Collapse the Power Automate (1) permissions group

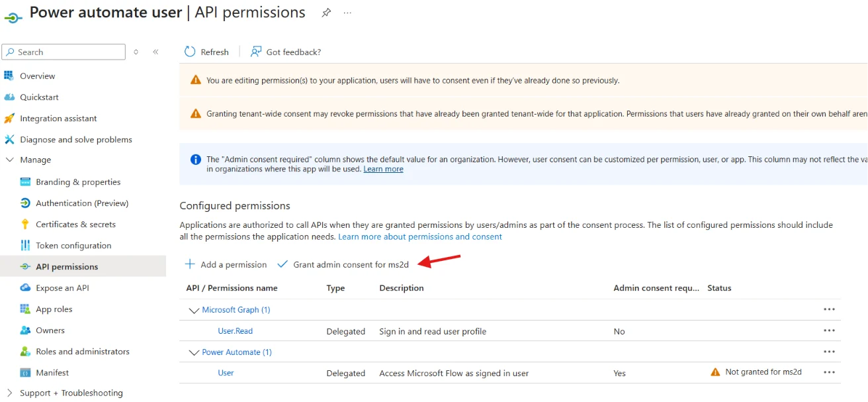coord(194,352)
